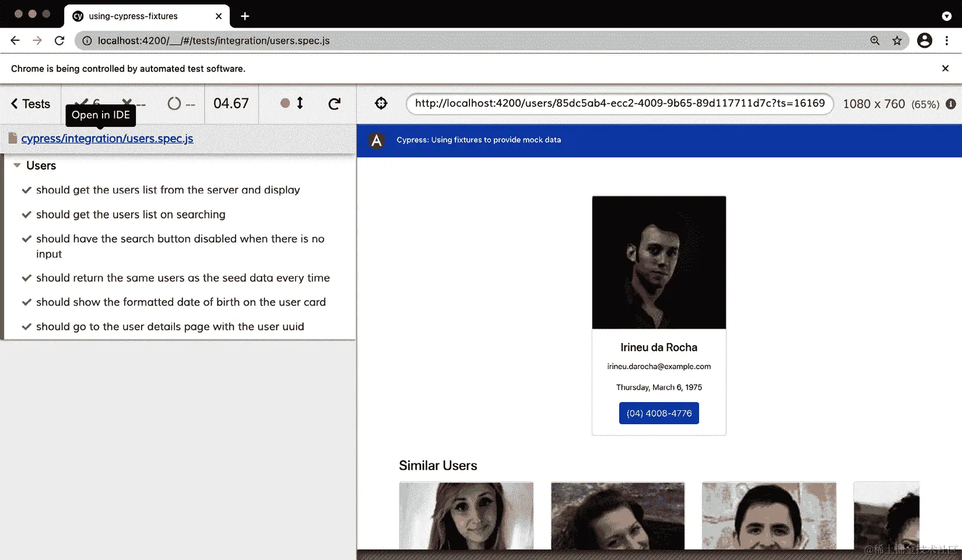The width and height of the screenshot is (962, 560).
Task: Open test 'should go to the user details page'
Action: [x=170, y=326]
